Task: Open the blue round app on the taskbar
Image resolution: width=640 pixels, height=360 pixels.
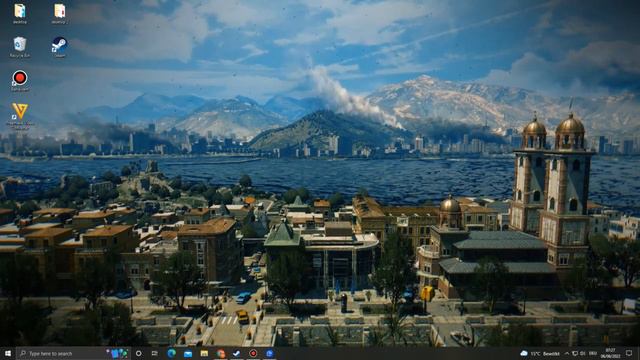Action: [x=269, y=353]
